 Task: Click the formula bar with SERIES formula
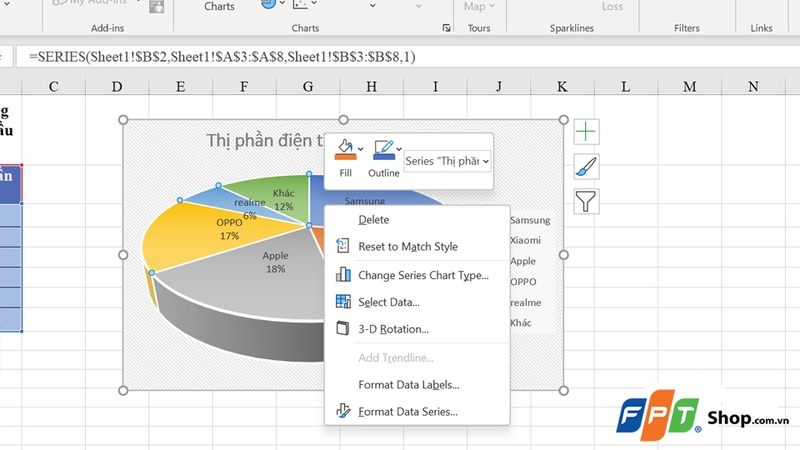click(408, 57)
